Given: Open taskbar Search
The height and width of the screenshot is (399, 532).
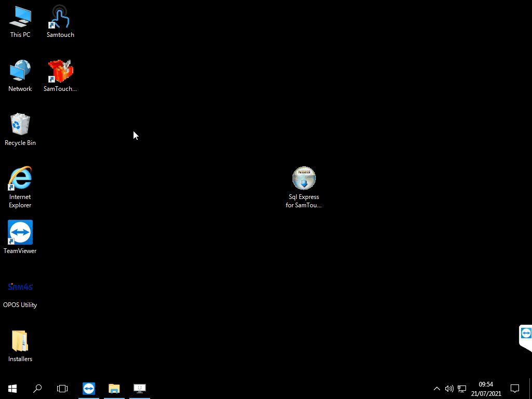Looking at the screenshot, I should [x=37, y=388].
